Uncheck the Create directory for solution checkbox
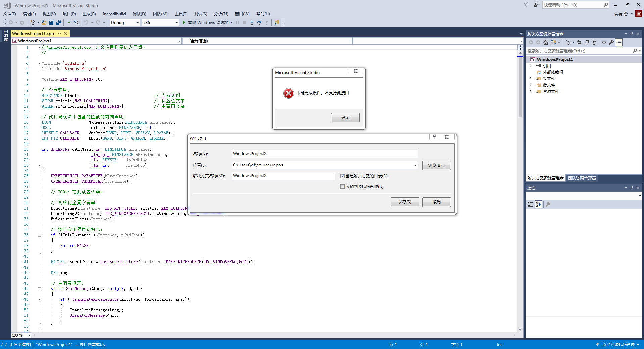Image resolution: width=644 pixels, height=349 pixels. click(x=342, y=176)
